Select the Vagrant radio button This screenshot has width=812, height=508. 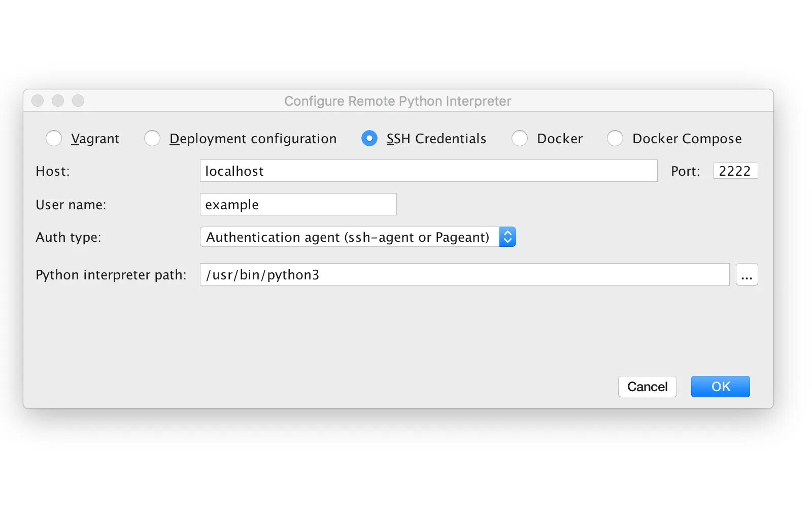coord(54,138)
